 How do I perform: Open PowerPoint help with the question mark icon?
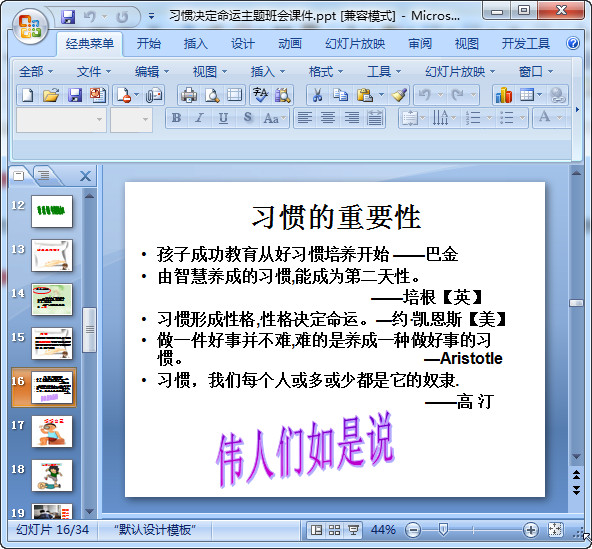click(x=573, y=43)
